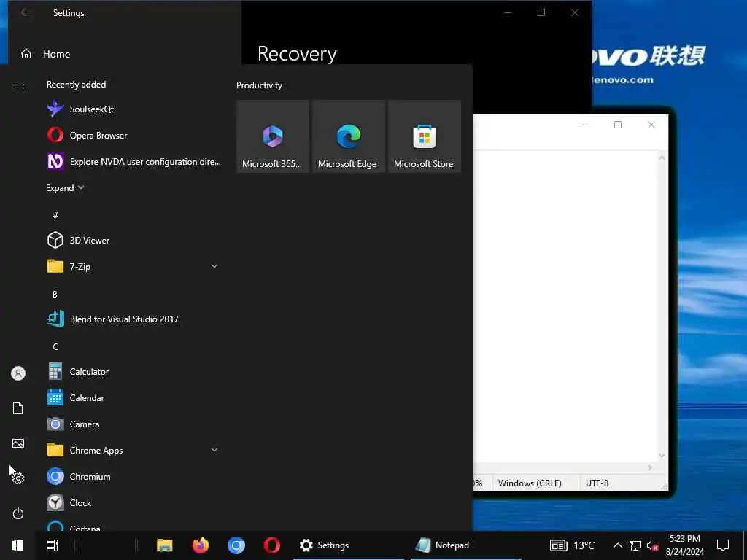Open the Calculator app
Screen dimensions: 747x560
click(133, 371)
